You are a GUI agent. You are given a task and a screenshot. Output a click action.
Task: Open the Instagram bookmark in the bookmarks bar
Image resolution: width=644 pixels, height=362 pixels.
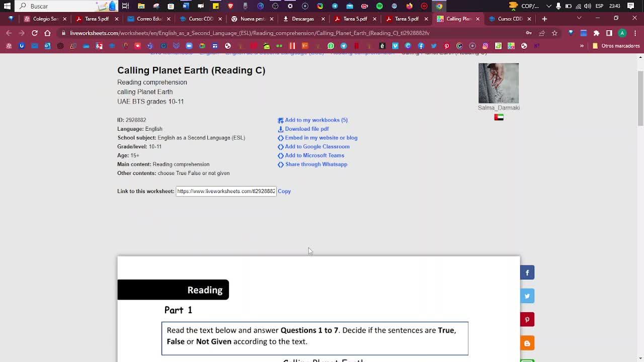[x=486, y=46]
